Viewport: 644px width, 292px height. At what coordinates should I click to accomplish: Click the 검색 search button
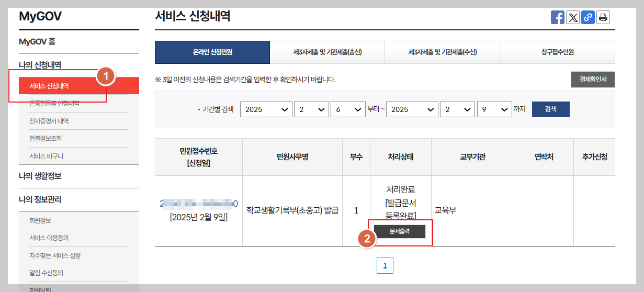pos(551,109)
